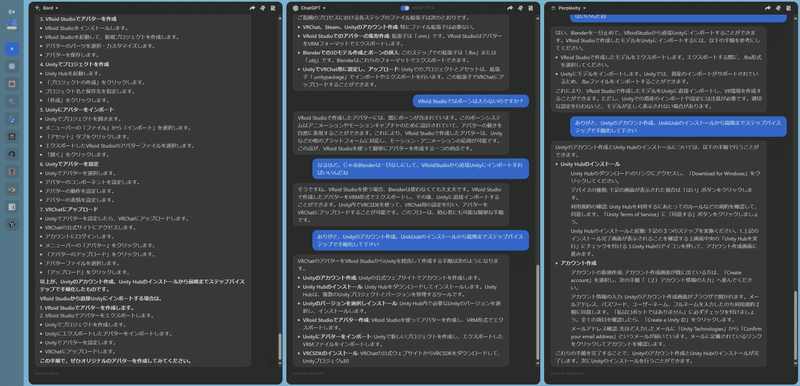Toggle the Web access switch in the ChatGPT pane
This screenshot has width=800, height=386.
(405, 8)
